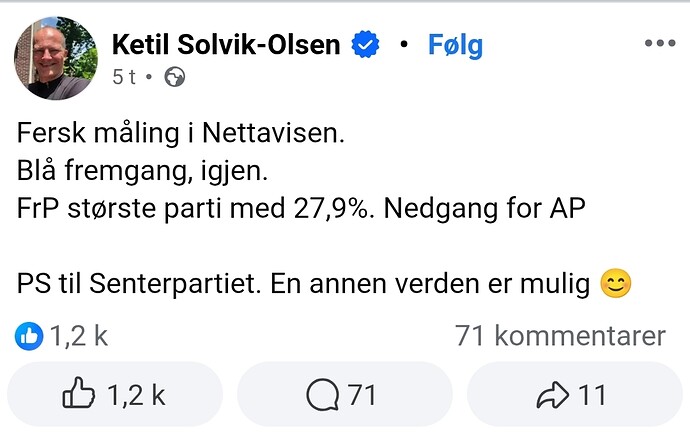Click the smiley emoji in the post
Image resolution: width=690 pixels, height=433 pixels.
tap(618, 285)
